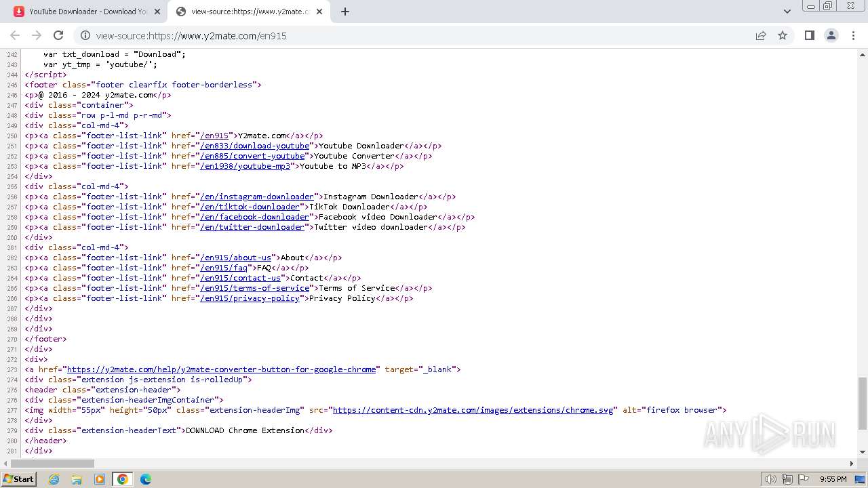
Task: Click the forward navigation arrow
Action: [37, 35]
